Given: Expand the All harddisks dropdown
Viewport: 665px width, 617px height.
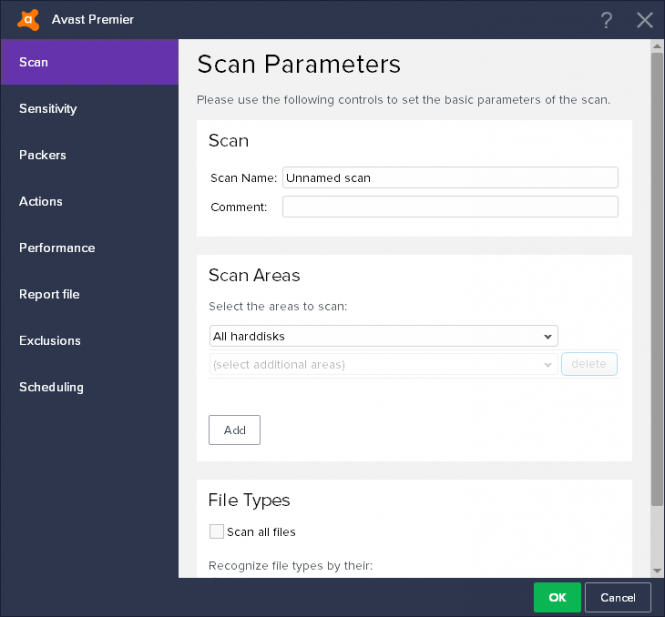Looking at the screenshot, I should [x=383, y=336].
